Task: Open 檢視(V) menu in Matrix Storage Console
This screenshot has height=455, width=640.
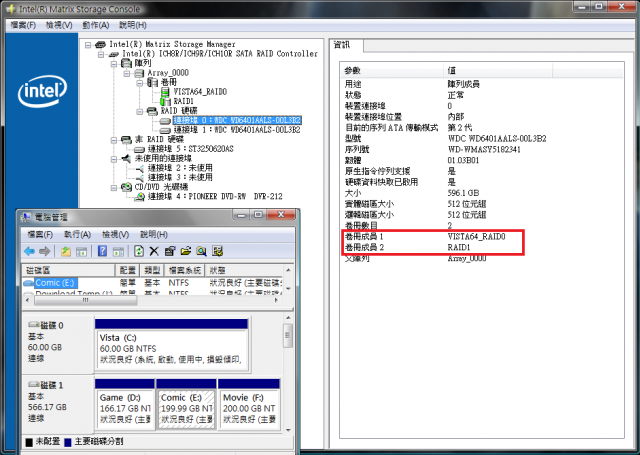Action: [x=59, y=25]
